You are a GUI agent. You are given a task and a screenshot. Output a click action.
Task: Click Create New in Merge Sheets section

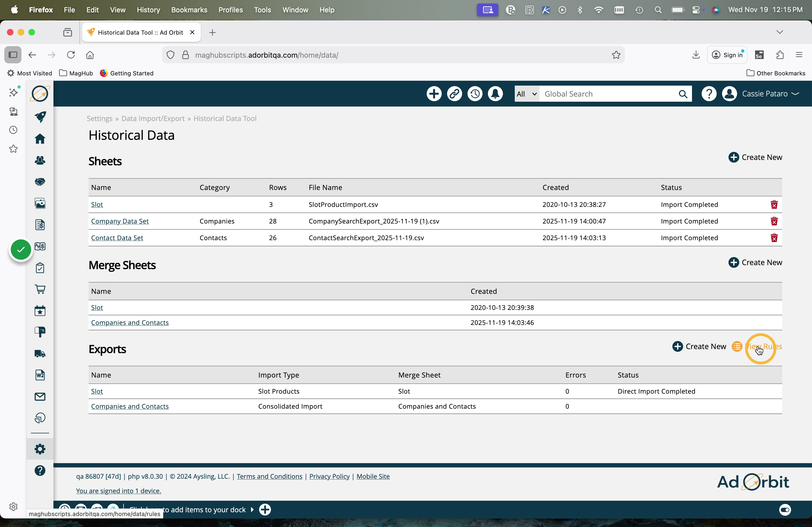click(755, 262)
